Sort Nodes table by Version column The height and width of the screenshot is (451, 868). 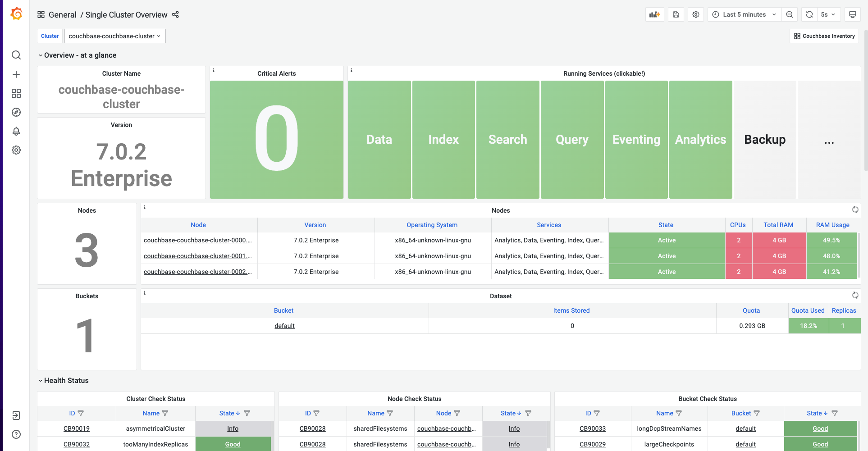315,225
